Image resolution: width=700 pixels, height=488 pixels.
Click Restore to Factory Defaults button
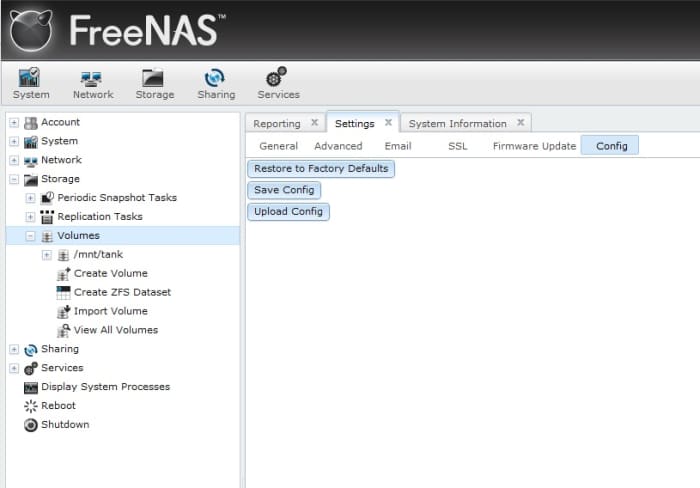(321, 169)
